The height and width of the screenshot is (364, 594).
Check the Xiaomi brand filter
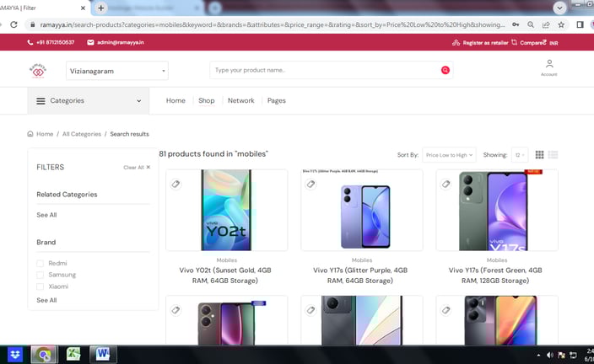(40, 286)
